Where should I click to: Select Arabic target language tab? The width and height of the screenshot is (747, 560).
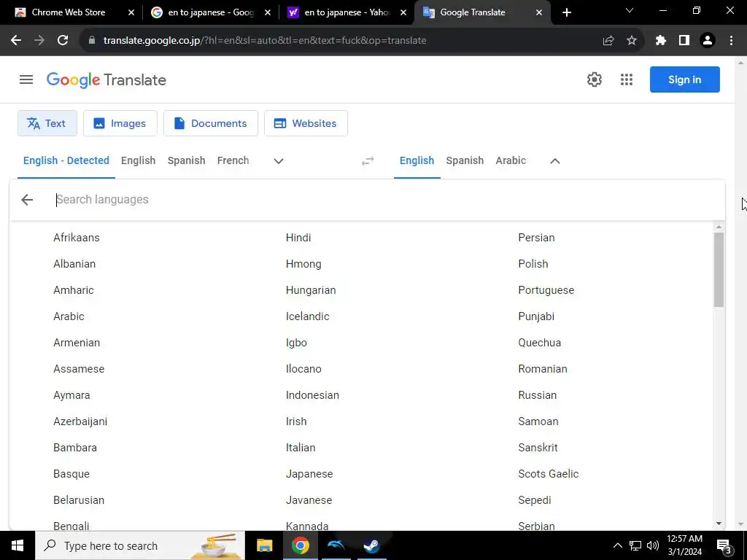point(511,160)
